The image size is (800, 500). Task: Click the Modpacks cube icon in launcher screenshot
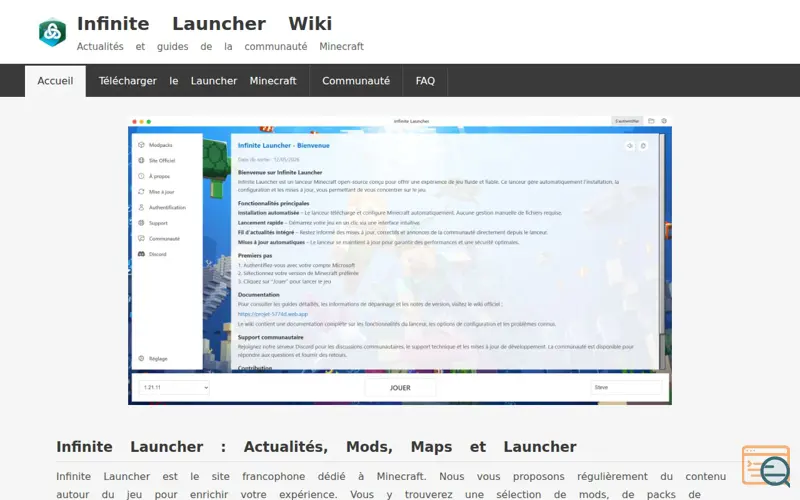[141, 145]
